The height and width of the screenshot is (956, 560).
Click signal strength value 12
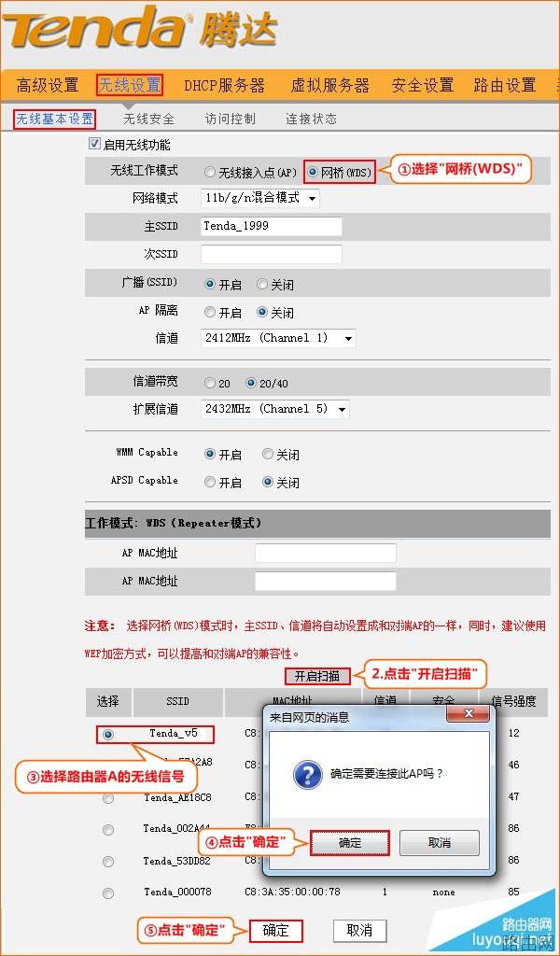pos(513,733)
